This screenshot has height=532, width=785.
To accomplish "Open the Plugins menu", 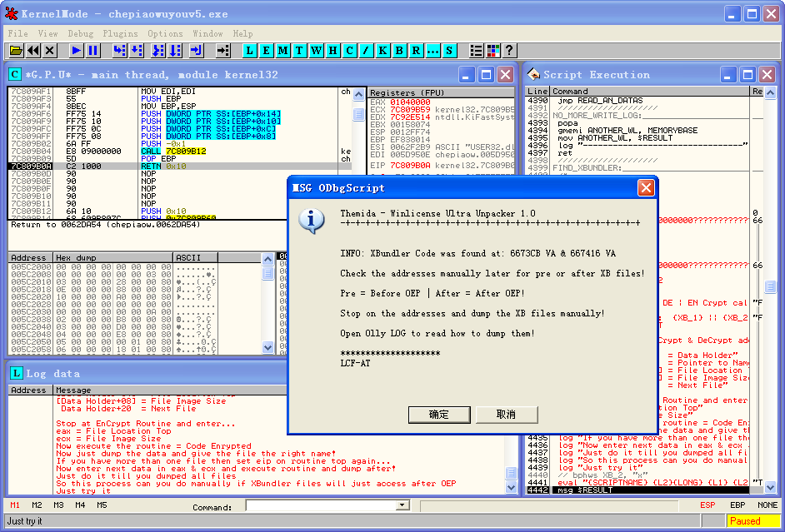I will click(x=120, y=33).
